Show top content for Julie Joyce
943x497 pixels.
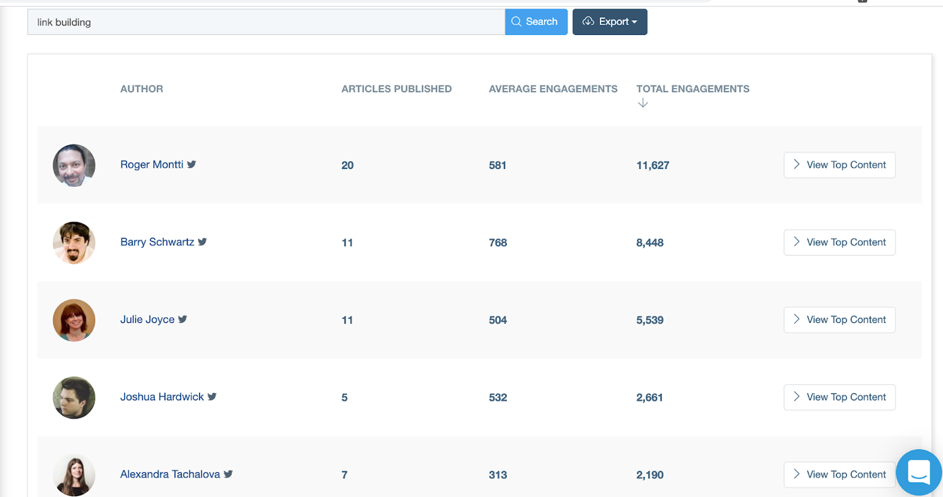(839, 320)
